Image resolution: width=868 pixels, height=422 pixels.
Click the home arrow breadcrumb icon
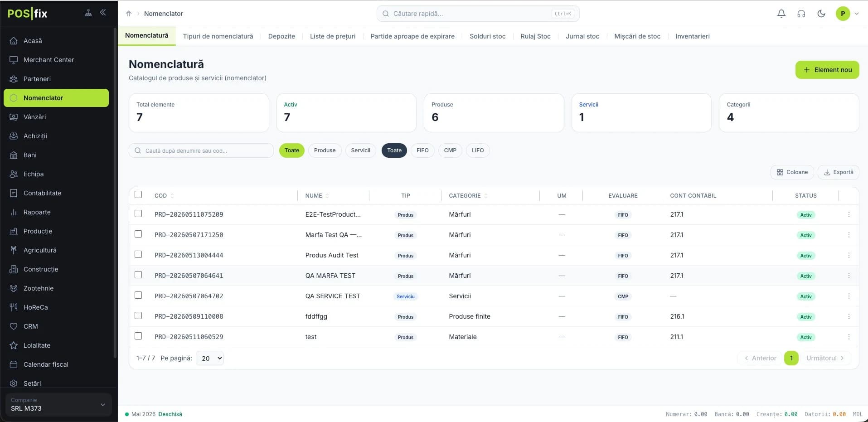[129, 14]
